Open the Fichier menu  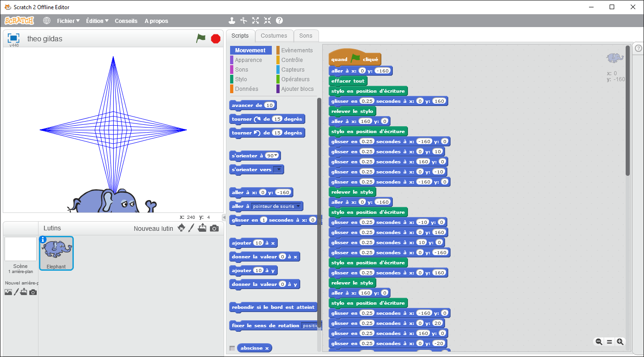click(x=68, y=21)
